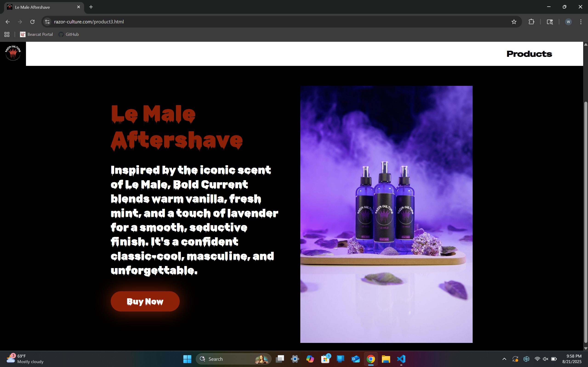Open the GitHub bookmark
The height and width of the screenshot is (367, 588).
click(69, 34)
